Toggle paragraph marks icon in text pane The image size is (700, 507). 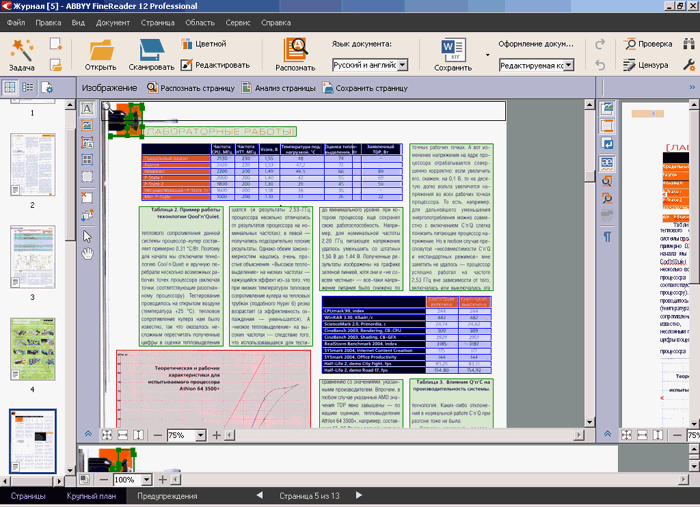click(607, 236)
